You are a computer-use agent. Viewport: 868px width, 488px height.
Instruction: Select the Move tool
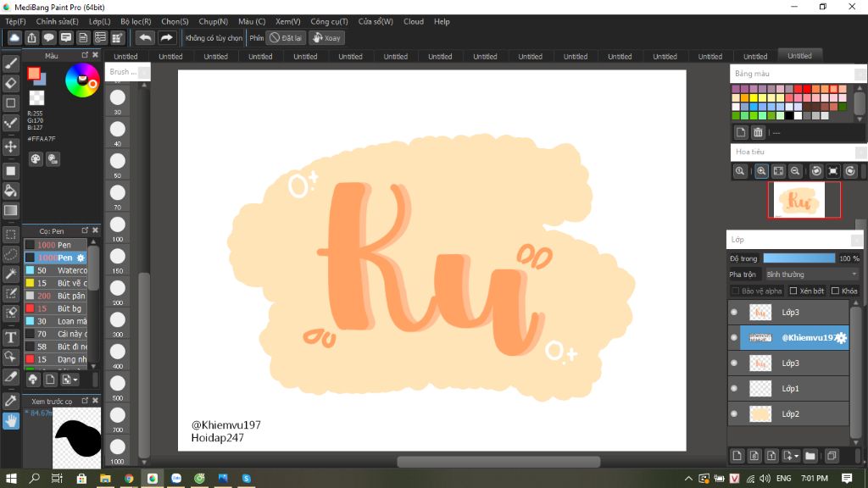(x=10, y=147)
